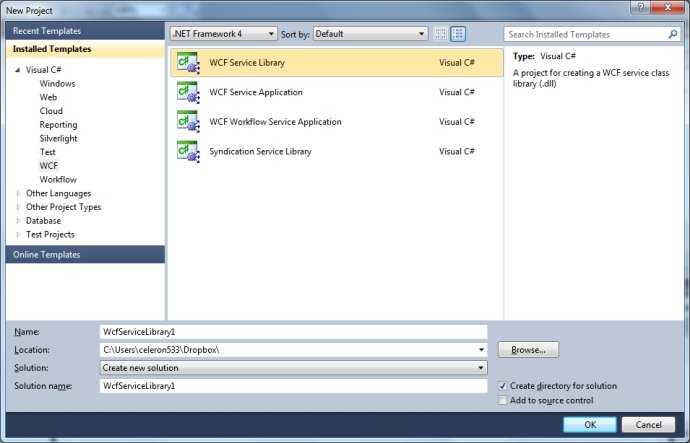Select Windows under Visual C#
This screenshot has width=690, height=443.
click(57, 84)
